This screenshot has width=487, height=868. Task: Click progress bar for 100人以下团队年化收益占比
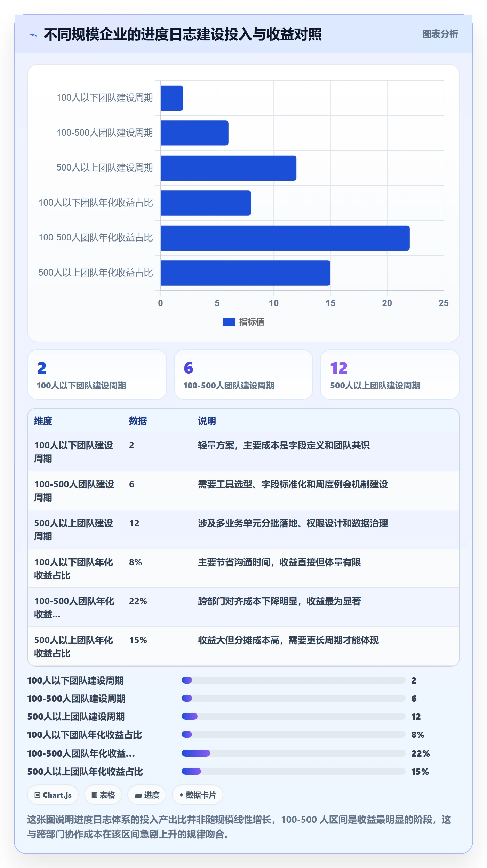(x=294, y=734)
